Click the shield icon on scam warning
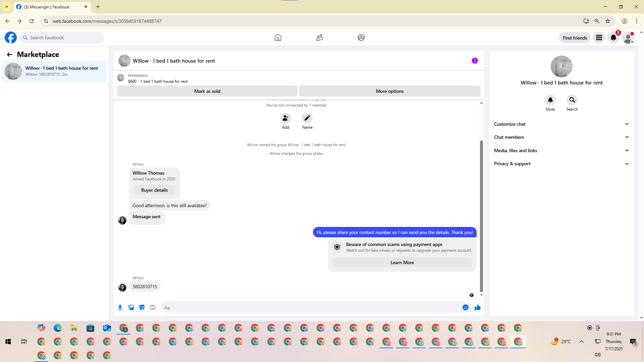This screenshot has width=644, height=362. (x=337, y=247)
